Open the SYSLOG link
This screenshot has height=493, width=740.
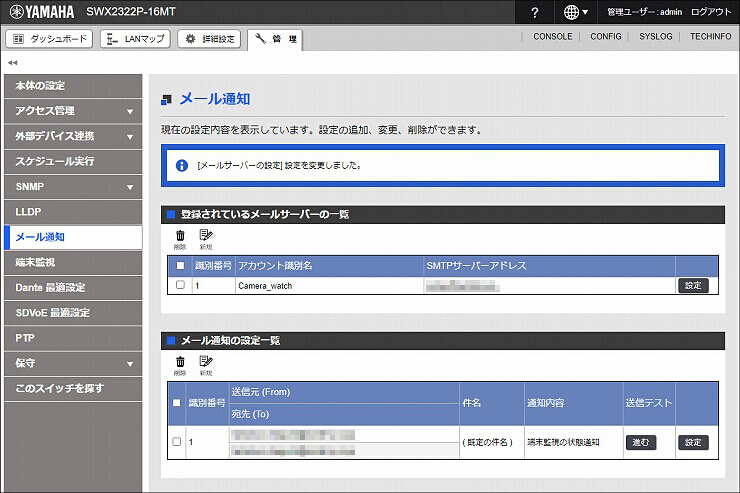tap(656, 36)
